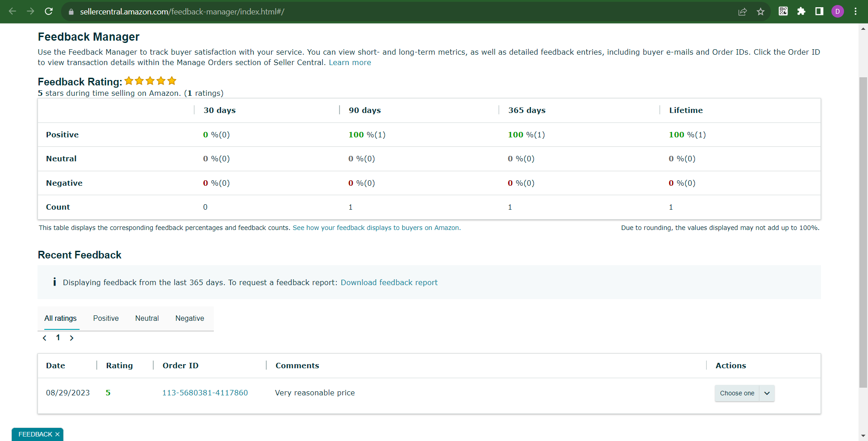Viewport: 868px width, 441px height.
Task: Click the rating value 5 in feedback row
Action: tap(108, 393)
